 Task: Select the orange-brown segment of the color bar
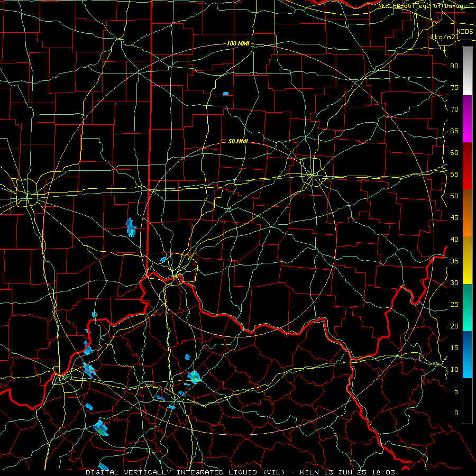pyautogui.click(x=467, y=213)
